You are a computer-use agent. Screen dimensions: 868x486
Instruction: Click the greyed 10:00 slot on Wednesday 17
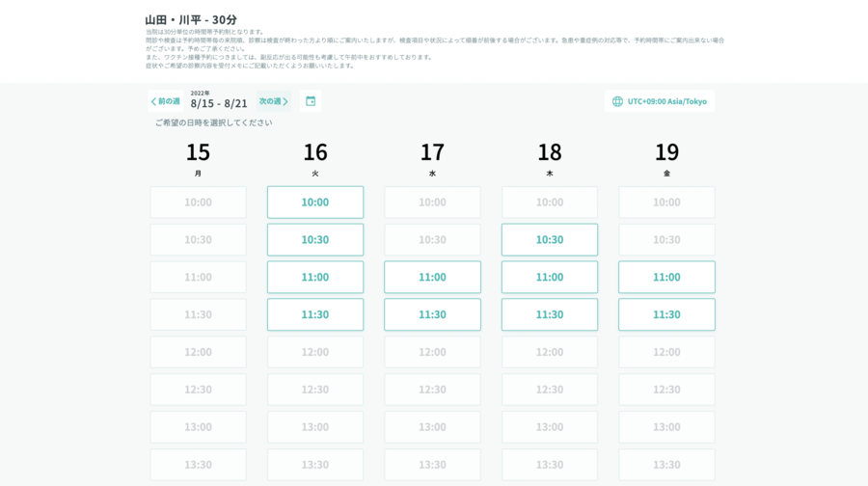[432, 202]
